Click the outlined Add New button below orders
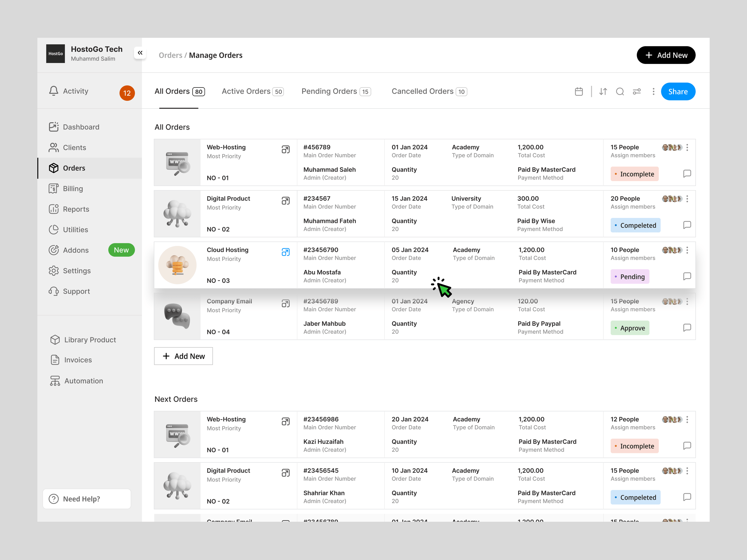The image size is (747, 560). pyautogui.click(x=183, y=356)
